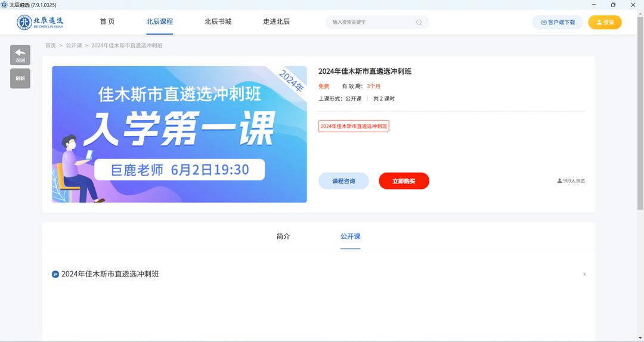
Task: Click the 免费 price label
Action: click(324, 86)
